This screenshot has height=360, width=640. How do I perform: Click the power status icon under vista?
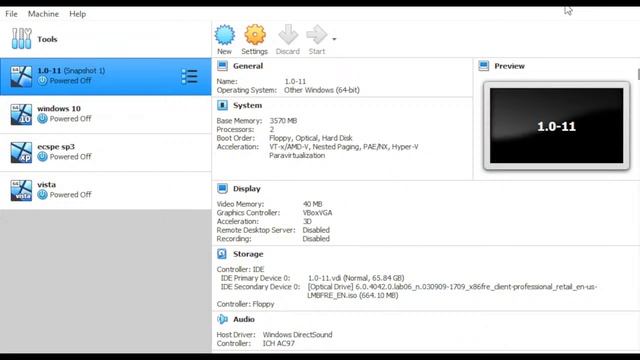[x=42, y=195]
